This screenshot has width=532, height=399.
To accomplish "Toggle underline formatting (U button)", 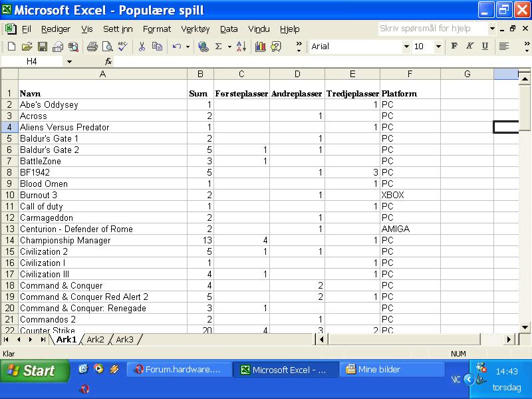I will point(485,46).
